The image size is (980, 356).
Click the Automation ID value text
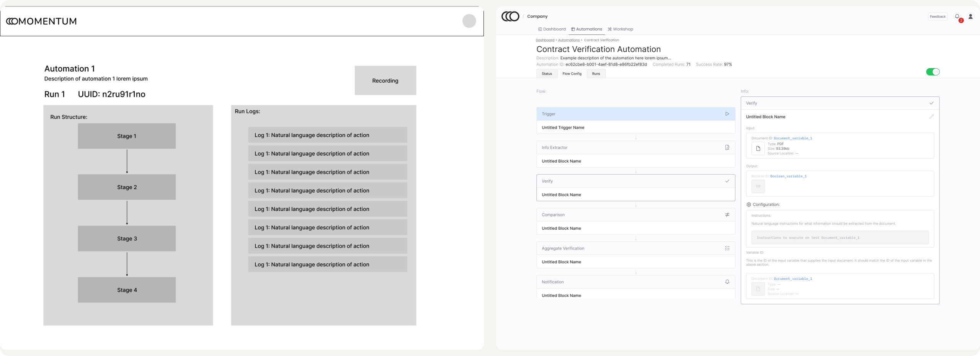(606, 64)
